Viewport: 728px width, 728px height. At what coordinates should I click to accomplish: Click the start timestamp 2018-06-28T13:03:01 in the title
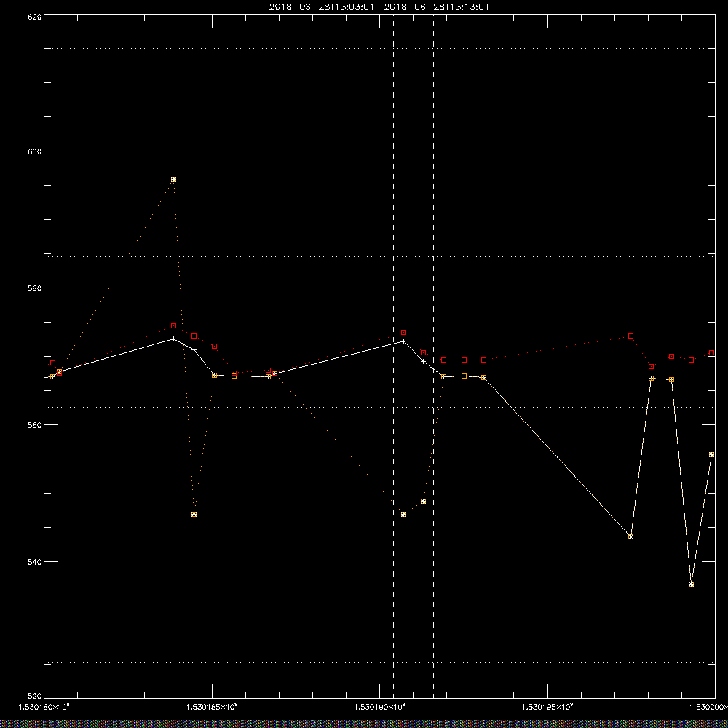[x=323, y=7]
